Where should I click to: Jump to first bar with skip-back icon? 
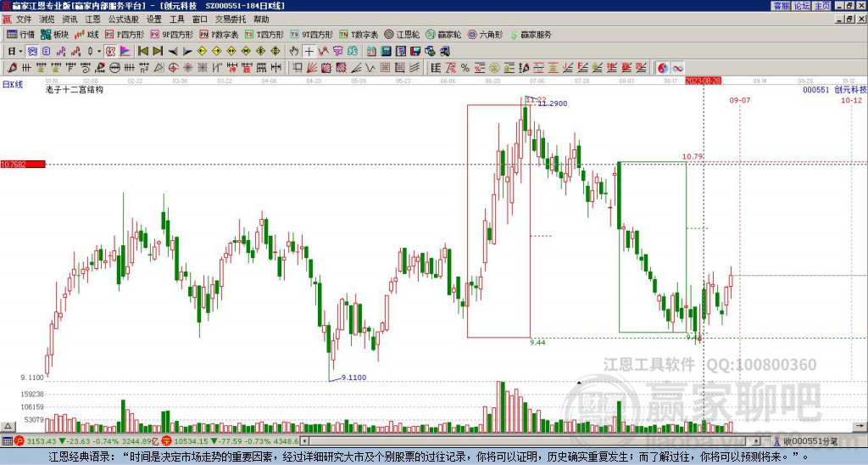(142, 52)
